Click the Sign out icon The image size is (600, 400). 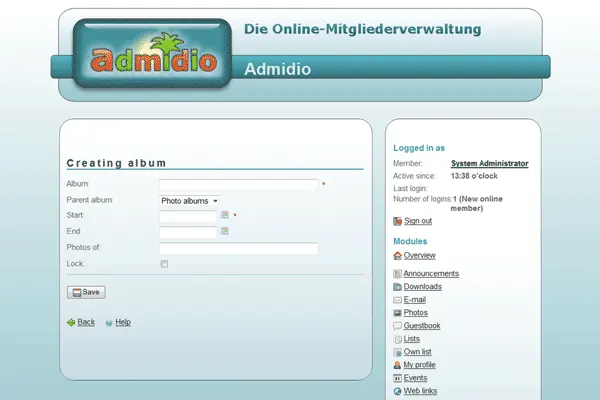[398, 221]
